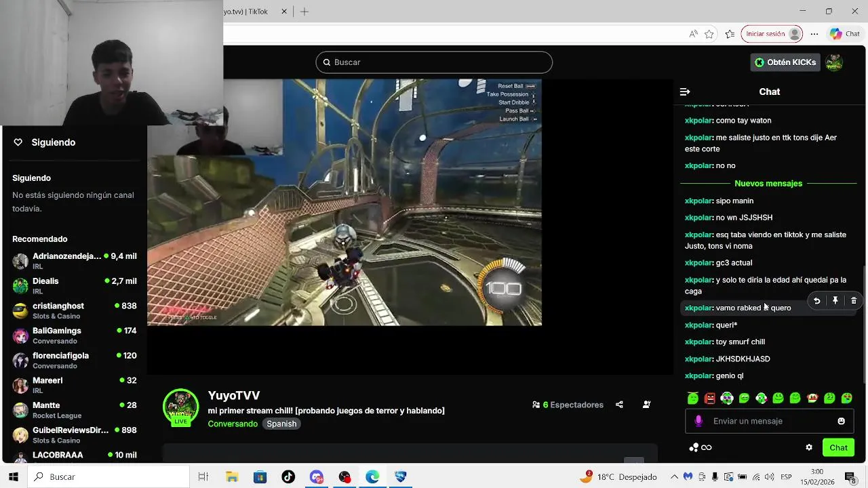Click the undo icon on the hovered chat message
This screenshot has width=868, height=488.
[817, 301]
